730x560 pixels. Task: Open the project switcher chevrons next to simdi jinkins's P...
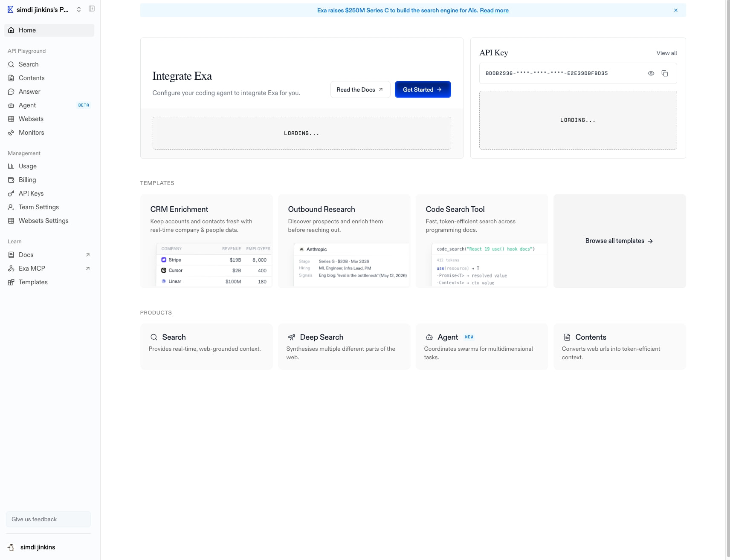[x=79, y=9]
